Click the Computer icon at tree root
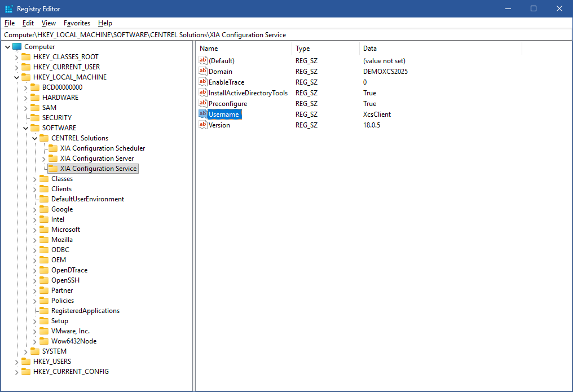Viewport: 573px width, 392px height. point(17,47)
